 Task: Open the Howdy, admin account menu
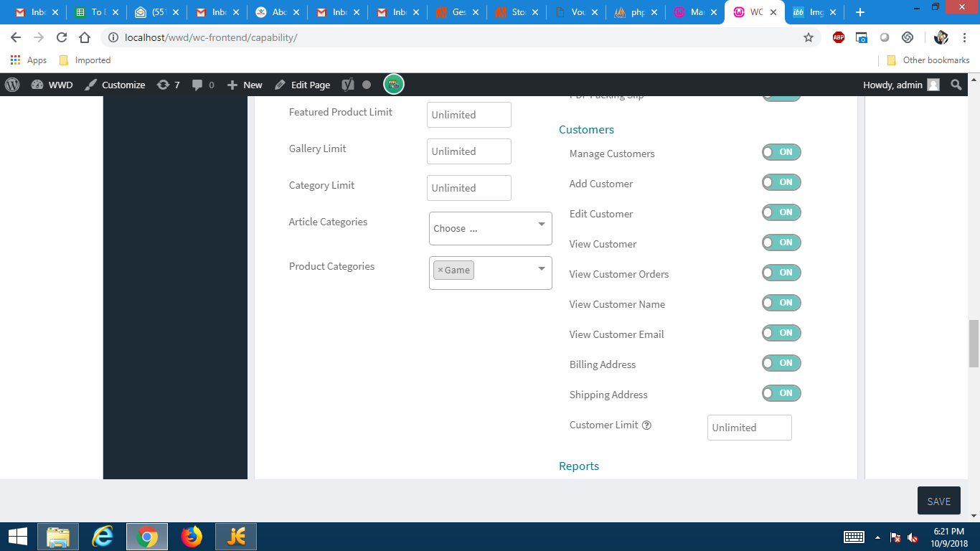click(x=901, y=85)
